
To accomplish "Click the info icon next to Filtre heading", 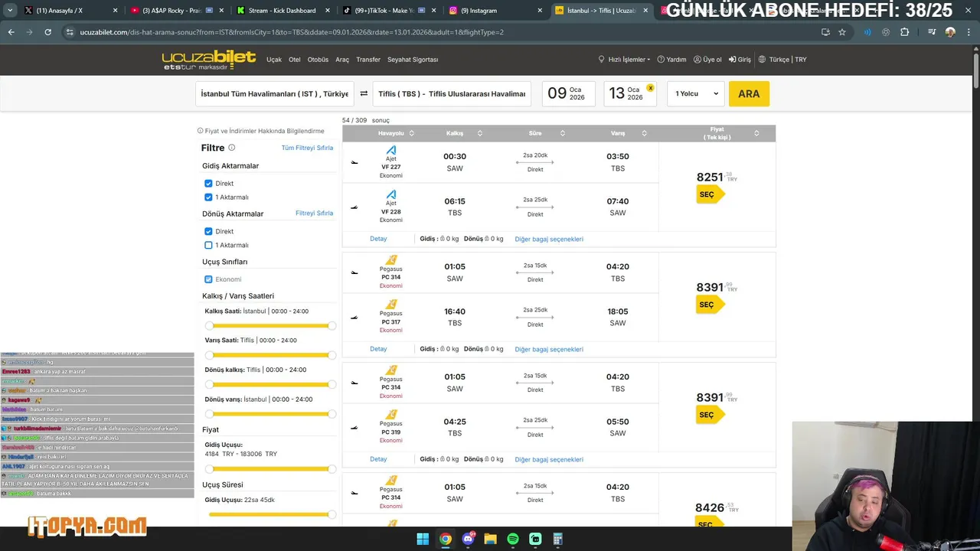I will coord(232,148).
